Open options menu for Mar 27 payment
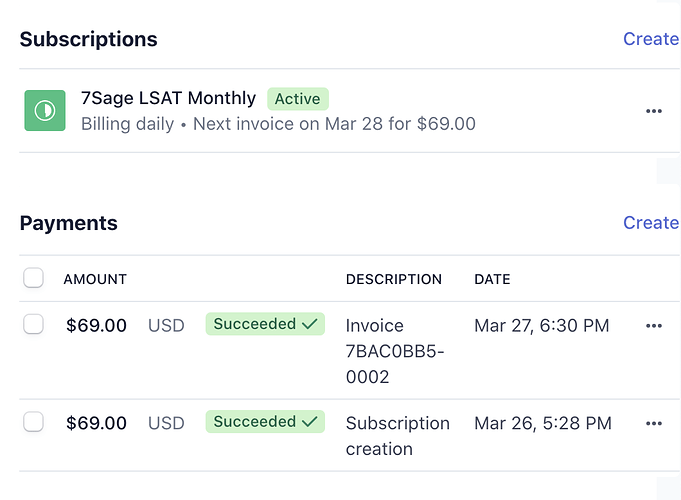The image size is (681, 500). click(654, 326)
